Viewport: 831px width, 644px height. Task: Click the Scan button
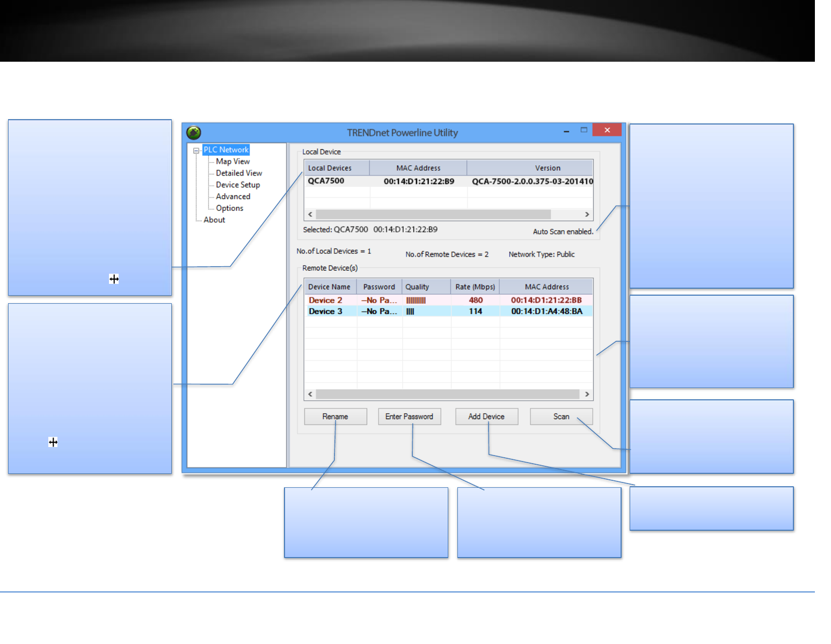pos(562,416)
